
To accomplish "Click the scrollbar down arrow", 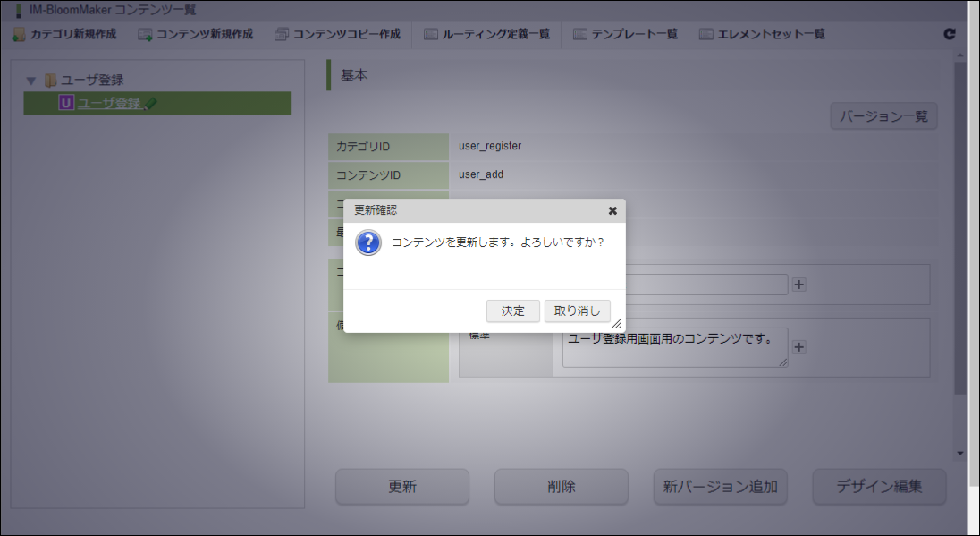I will point(960,454).
